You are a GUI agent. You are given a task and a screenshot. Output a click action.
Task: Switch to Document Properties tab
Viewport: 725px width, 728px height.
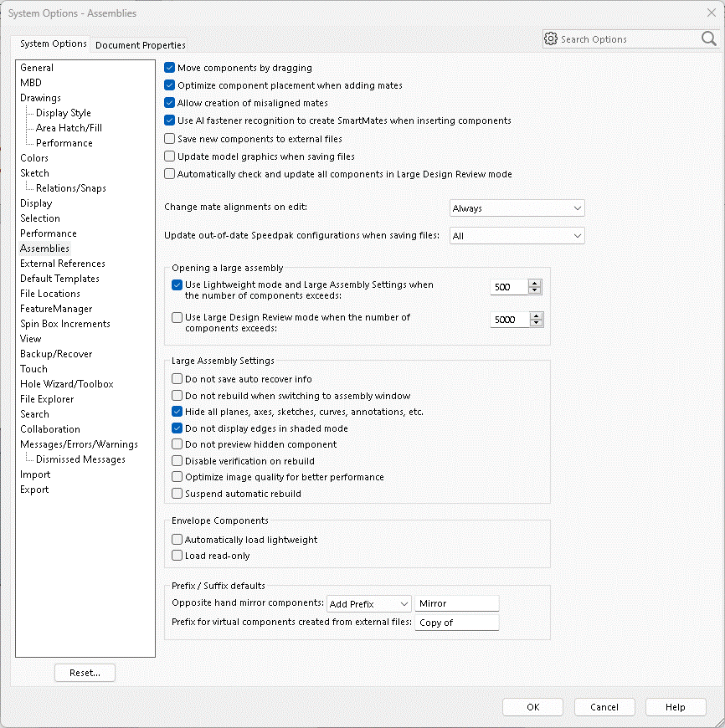141,45
